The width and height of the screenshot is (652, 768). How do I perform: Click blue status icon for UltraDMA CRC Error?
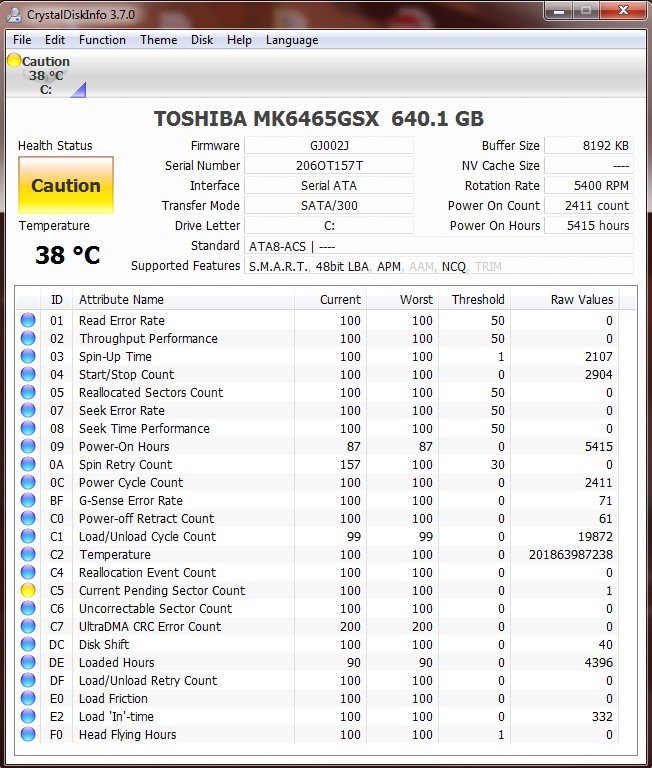tap(28, 626)
